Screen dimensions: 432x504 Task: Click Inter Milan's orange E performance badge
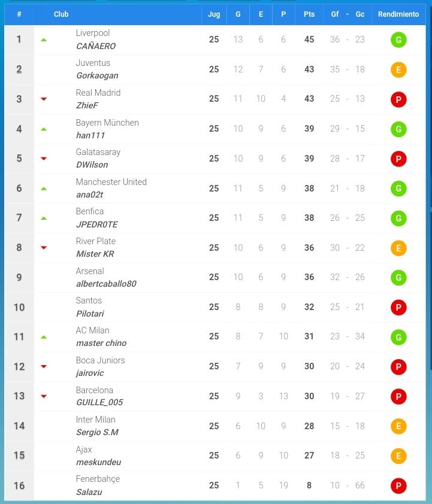pos(398,426)
